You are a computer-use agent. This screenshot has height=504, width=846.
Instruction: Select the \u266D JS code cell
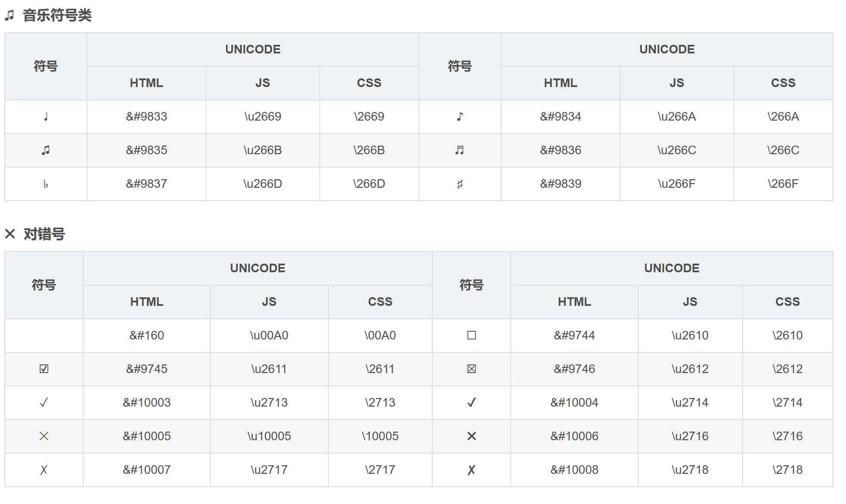pyautogui.click(x=263, y=184)
